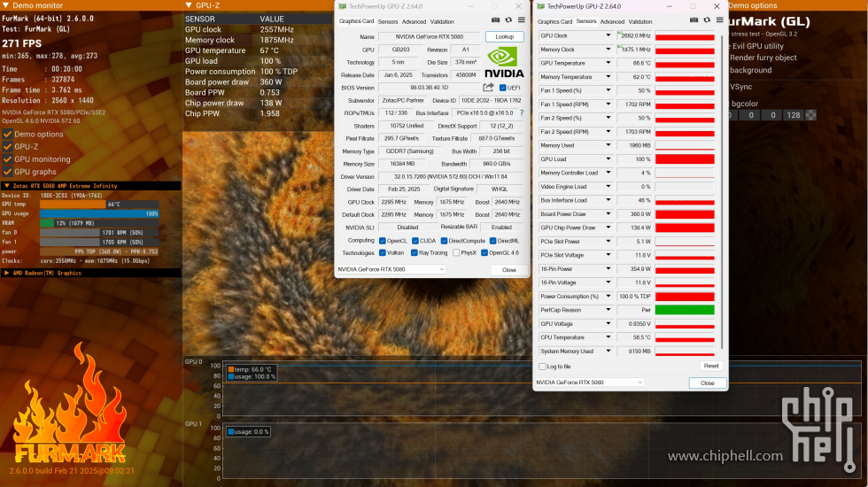Open the GPU Clock sensor dropdown arrow

coord(608,35)
